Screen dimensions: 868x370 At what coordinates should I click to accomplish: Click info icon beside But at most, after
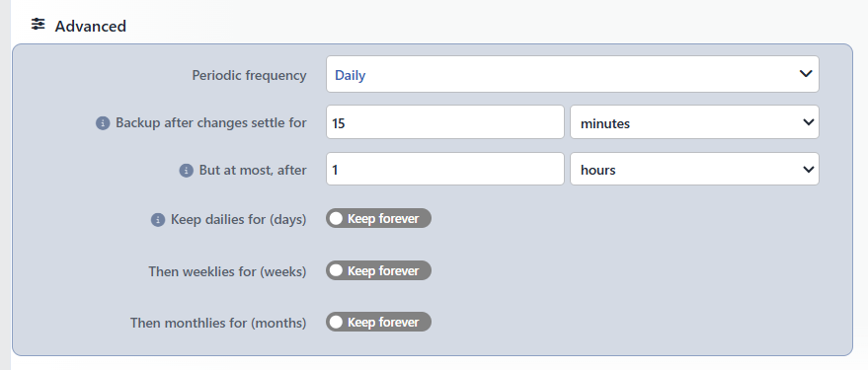point(187,171)
